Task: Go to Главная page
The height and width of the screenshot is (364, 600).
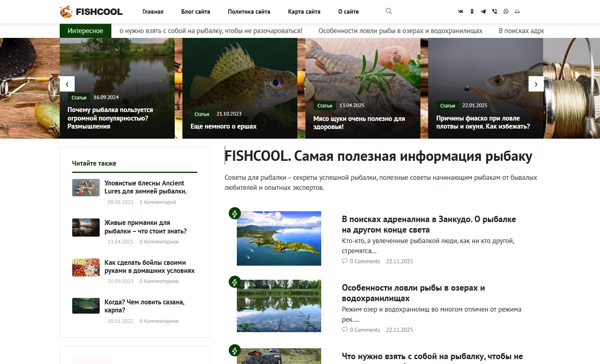Action: (153, 12)
